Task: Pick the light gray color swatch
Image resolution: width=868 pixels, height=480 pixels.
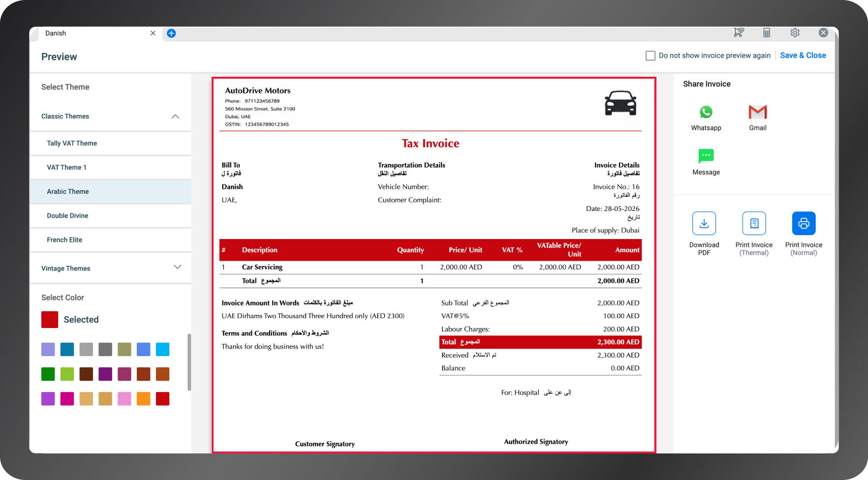Action: [86, 349]
